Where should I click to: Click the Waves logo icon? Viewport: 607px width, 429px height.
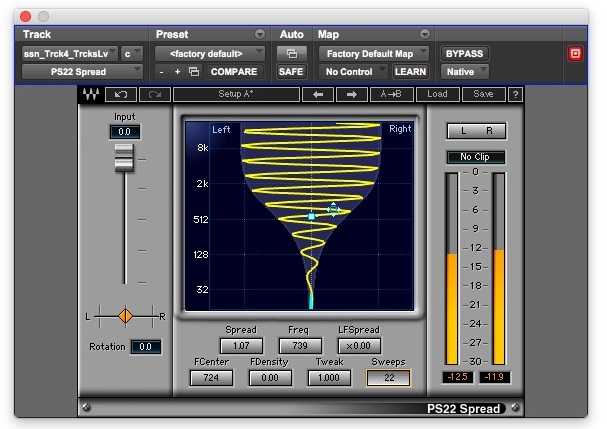(x=91, y=94)
